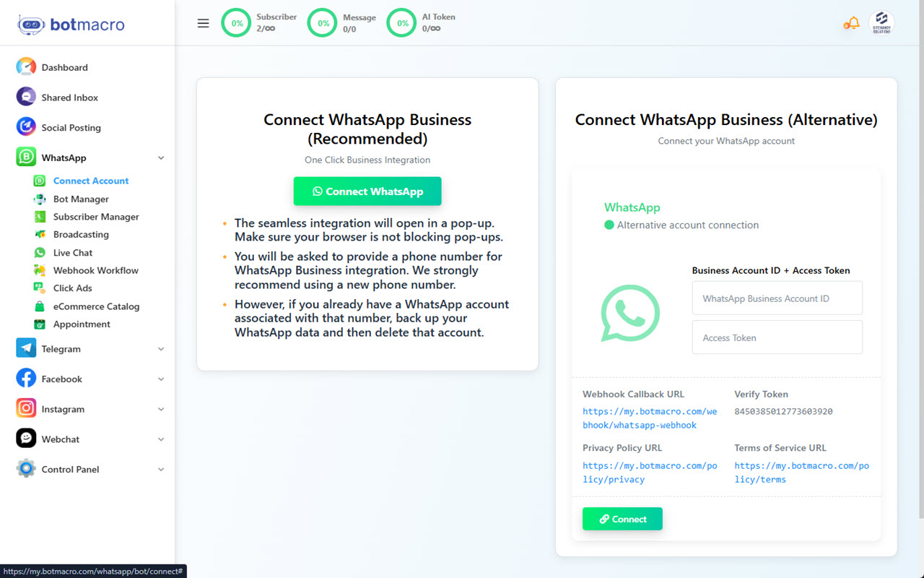Click the Social Posting icon
The image size is (924, 578).
26,127
